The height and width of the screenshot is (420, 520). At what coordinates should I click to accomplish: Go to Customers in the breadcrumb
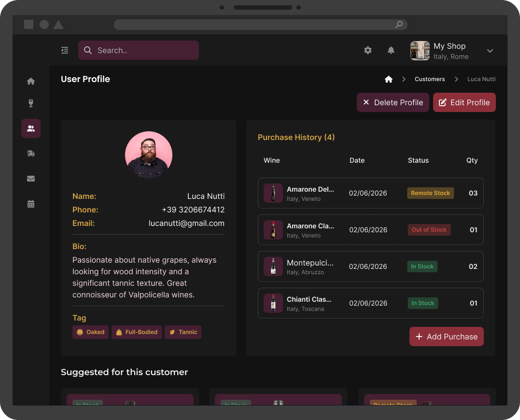tap(430, 79)
